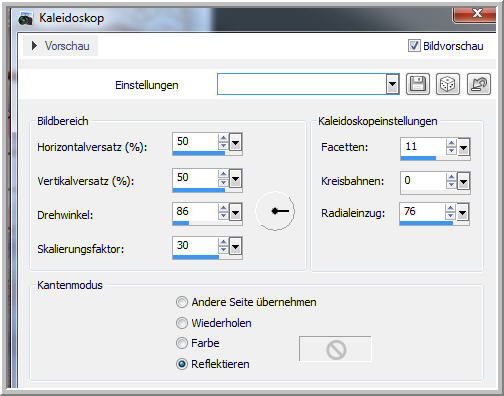Decrease Radialeinzug with the down spinner
This screenshot has width=504, height=396.
450,216
